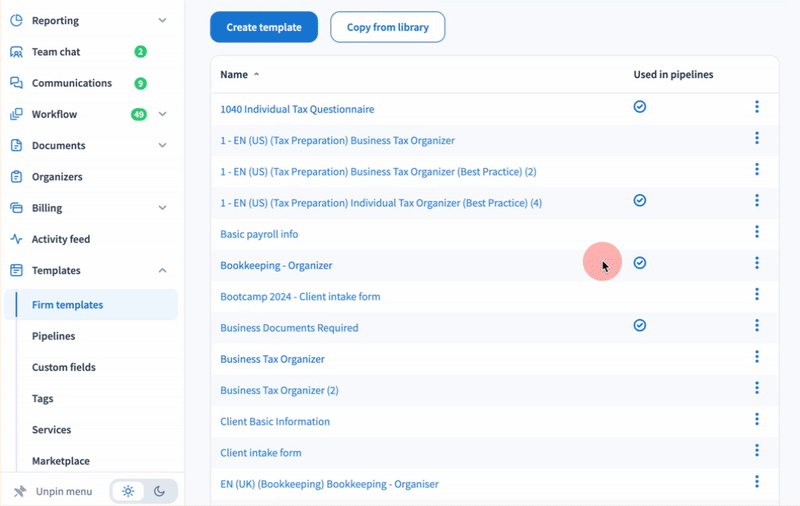This screenshot has height=506, width=800.
Task: Click the Reporting pie chart icon
Action: click(x=16, y=20)
